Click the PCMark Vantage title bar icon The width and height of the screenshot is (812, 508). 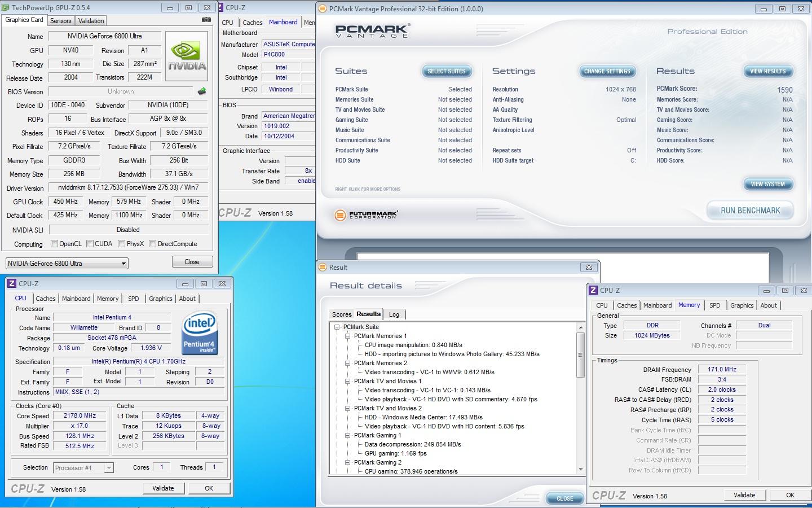[x=322, y=8]
